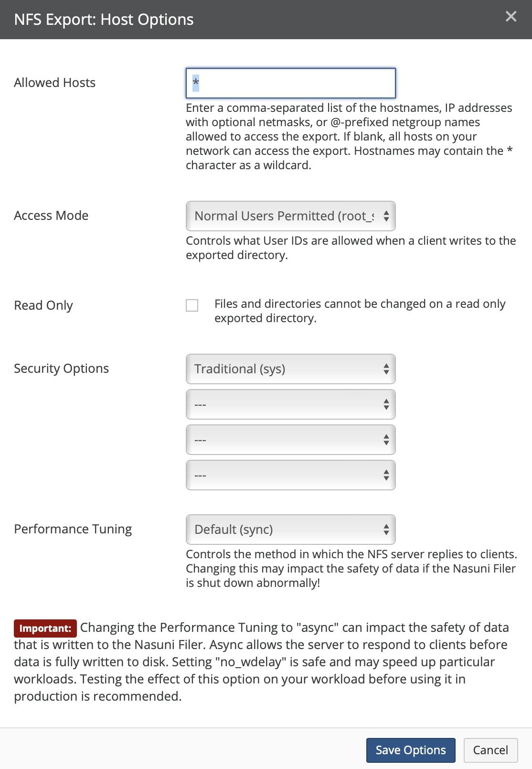The width and height of the screenshot is (532, 769).
Task: Cancel the host options dialog
Action: 490,750
